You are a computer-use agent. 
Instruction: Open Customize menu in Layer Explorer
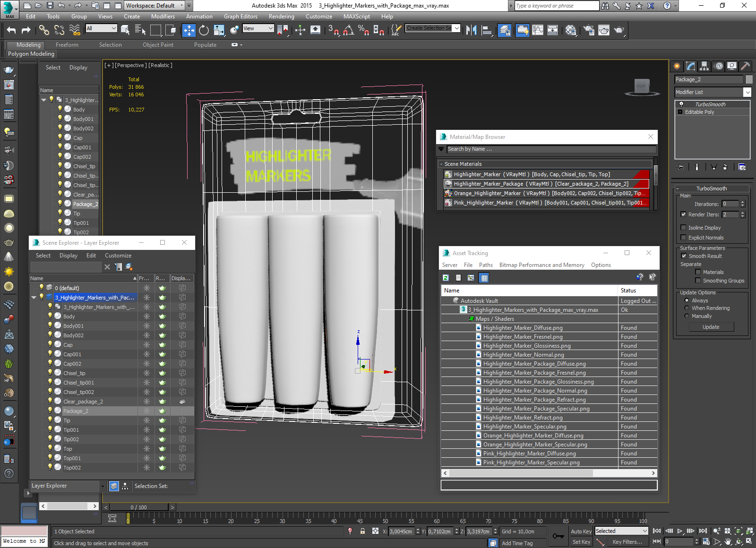tap(118, 256)
